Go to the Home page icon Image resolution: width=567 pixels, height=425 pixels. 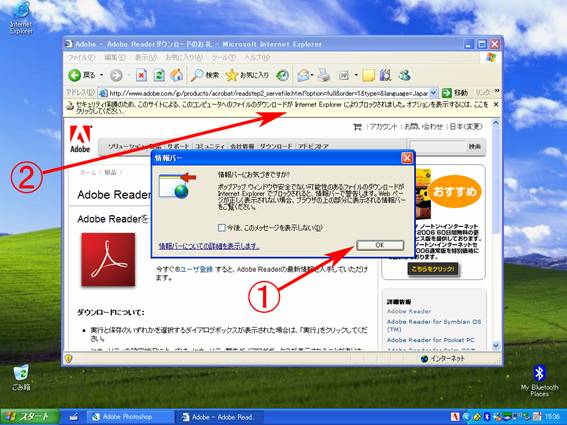click(x=177, y=75)
